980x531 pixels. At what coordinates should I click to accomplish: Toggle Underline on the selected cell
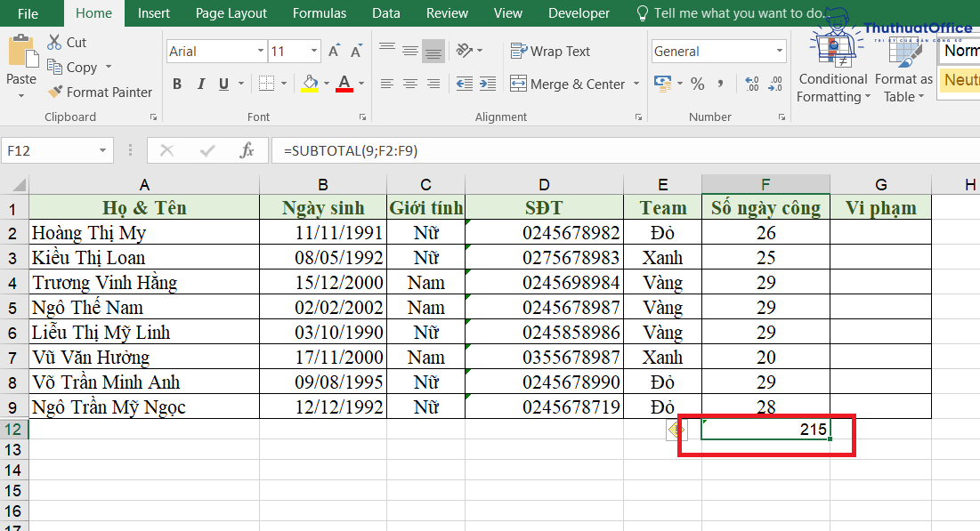[223, 83]
